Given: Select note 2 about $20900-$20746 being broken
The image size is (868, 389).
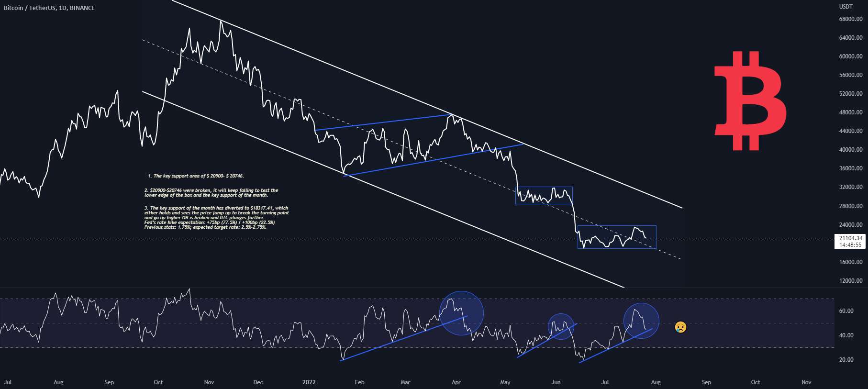Looking at the screenshot, I should tap(211, 193).
